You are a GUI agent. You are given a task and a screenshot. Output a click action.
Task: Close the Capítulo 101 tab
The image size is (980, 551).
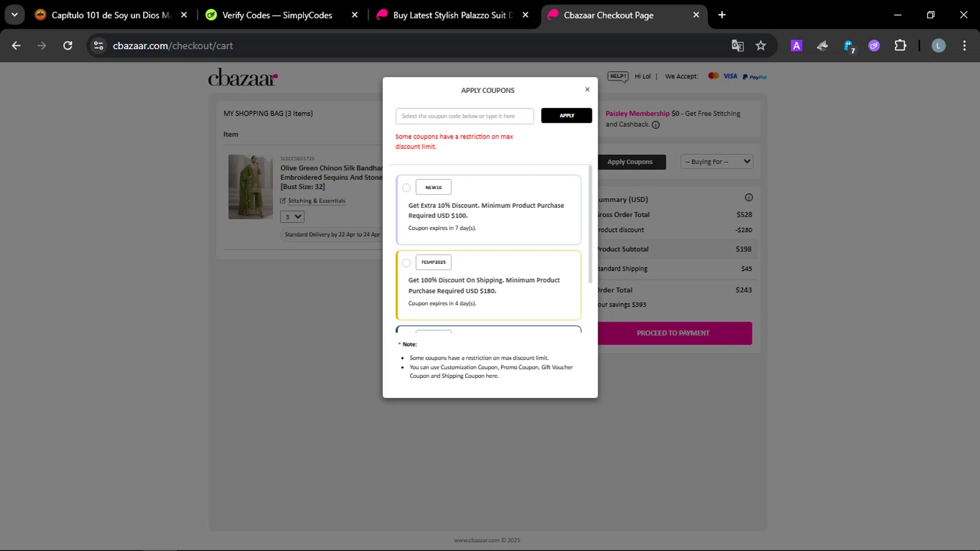(184, 14)
